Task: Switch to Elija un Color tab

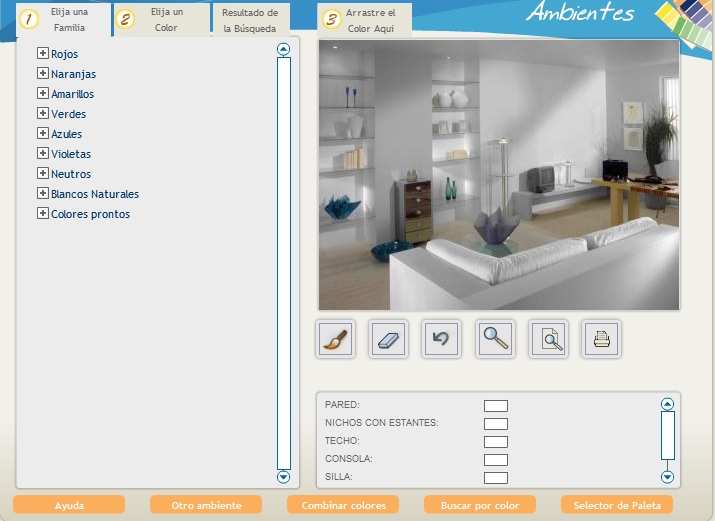Action: click(x=162, y=20)
